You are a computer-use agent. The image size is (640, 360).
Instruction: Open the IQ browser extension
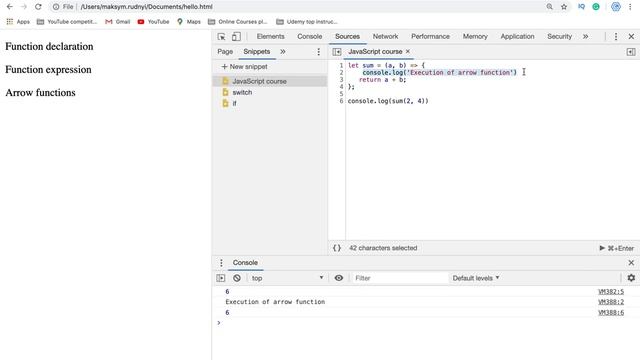[581, 7]
